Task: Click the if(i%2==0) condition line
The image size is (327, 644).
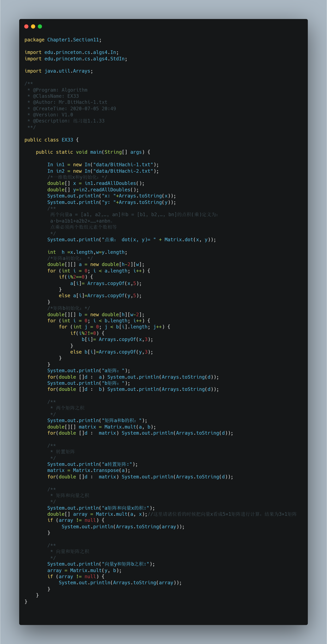Action: click(76, 277)
